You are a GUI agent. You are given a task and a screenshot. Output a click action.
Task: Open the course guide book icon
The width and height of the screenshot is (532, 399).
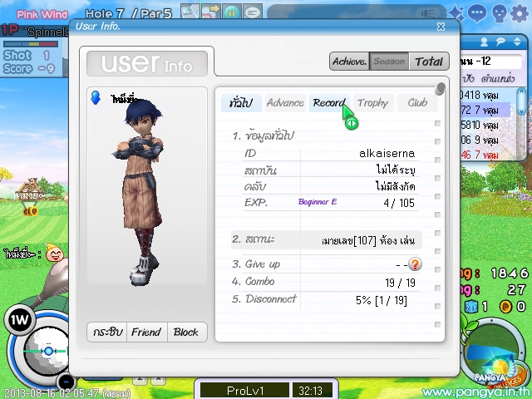pos(190,12)
